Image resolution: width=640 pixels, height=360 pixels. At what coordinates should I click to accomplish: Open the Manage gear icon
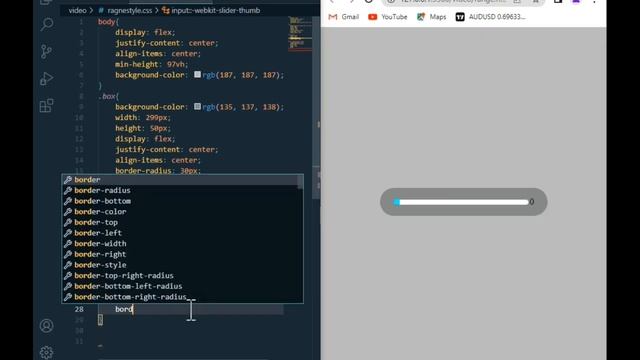click(x=47, y=352)
